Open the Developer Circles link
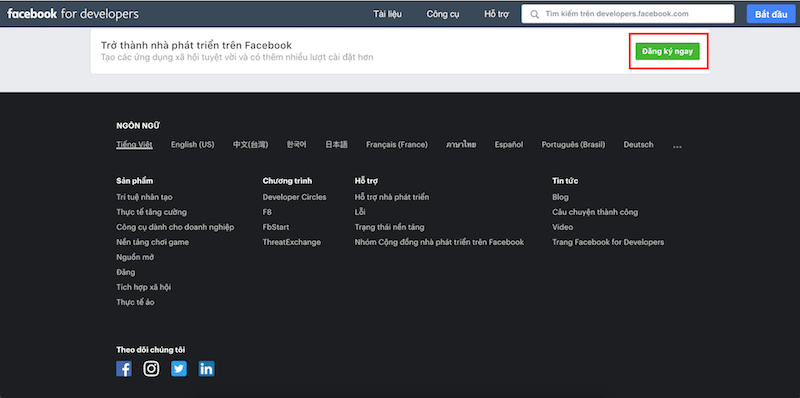Screen dimensions: 800x398 [x=294, y=197]
